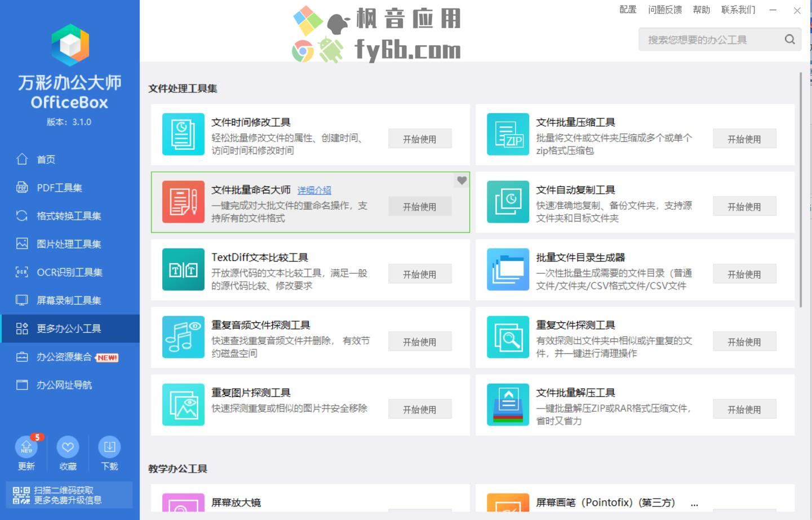Select 更多办公小工具 in the sidebar
The width and height of the screenshot is (812, 520).
point(70,328)
